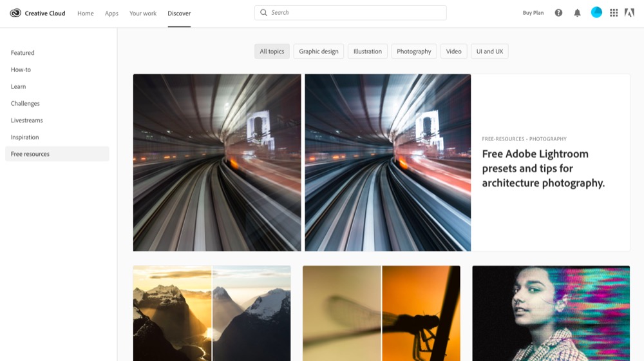Go to the Home tab
Screen dimensions: 644x361
[x=86, y=13]
